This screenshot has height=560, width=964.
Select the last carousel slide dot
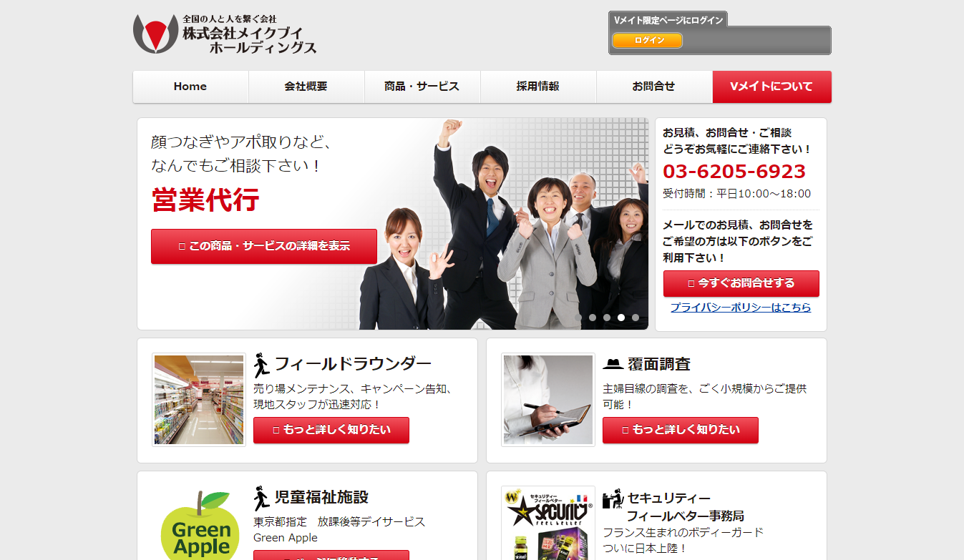click(636, 318)
